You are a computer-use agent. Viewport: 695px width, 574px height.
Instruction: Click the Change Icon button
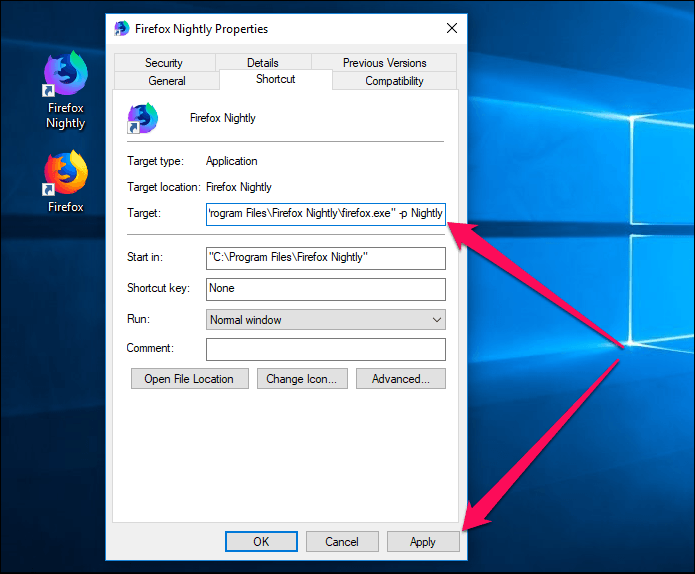tap(302, 379)
